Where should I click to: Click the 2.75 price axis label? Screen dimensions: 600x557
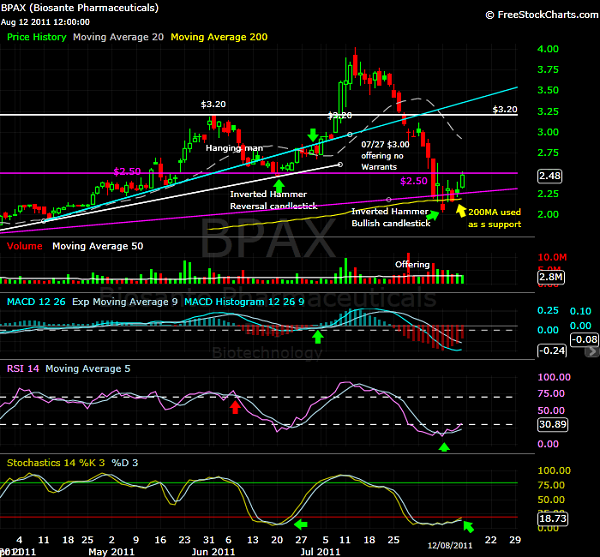coord(548,153)
